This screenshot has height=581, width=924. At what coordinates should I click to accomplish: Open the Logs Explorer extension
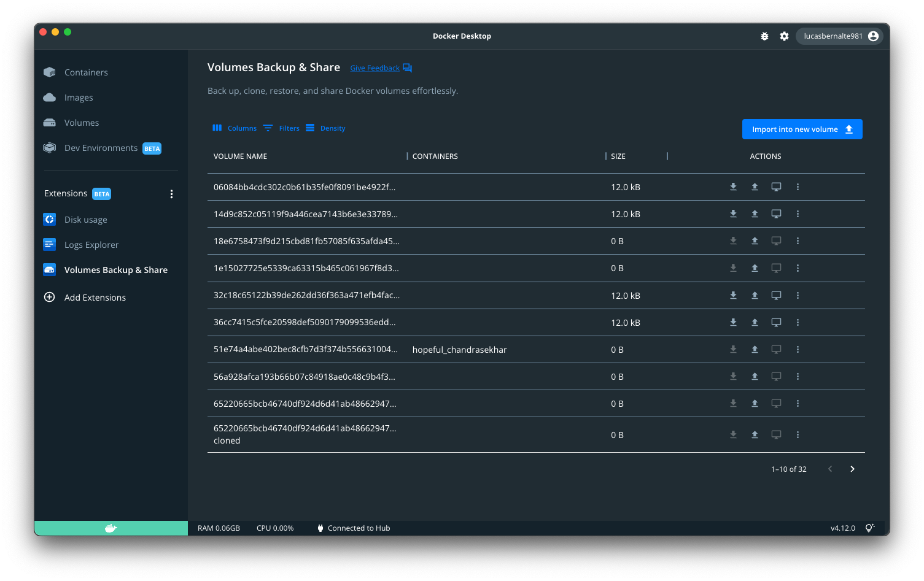tap(91, 245)
